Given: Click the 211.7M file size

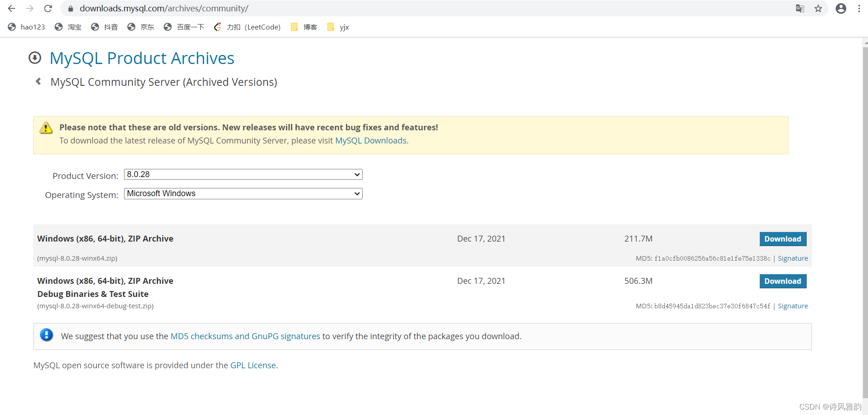Looking at the screenshot, I should [x=638, y=239].
